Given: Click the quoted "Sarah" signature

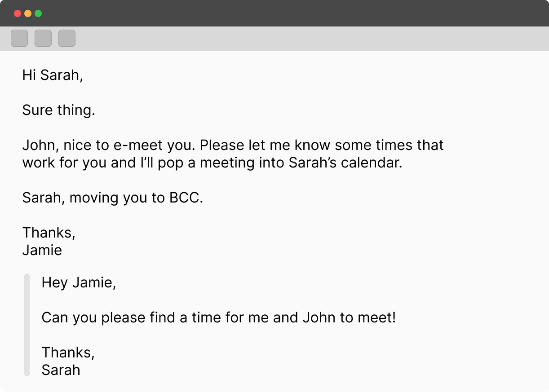Looking at the screenshot, I should (61, 370).
